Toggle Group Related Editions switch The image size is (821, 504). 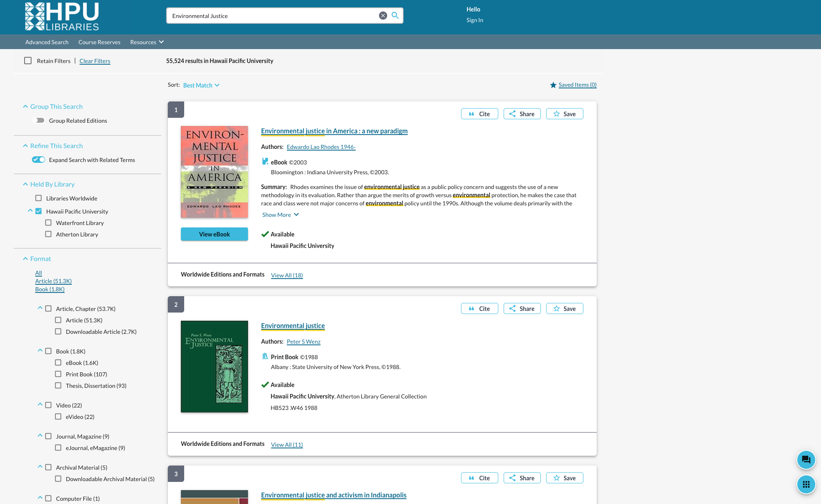tap(38, 121)
